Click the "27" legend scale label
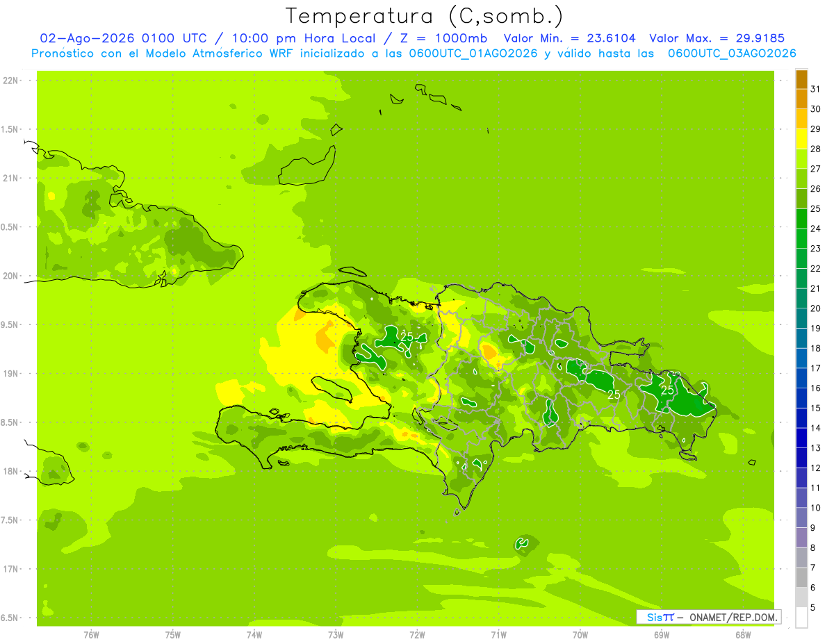 tap(816, 169)
